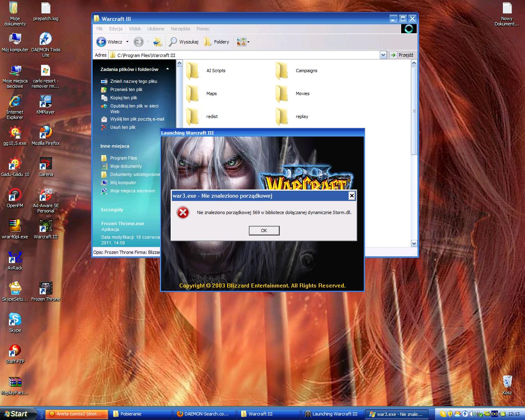Click the Start button on taskbar
The height and width of the screenshot is (420, 525).
coord(15,414)
